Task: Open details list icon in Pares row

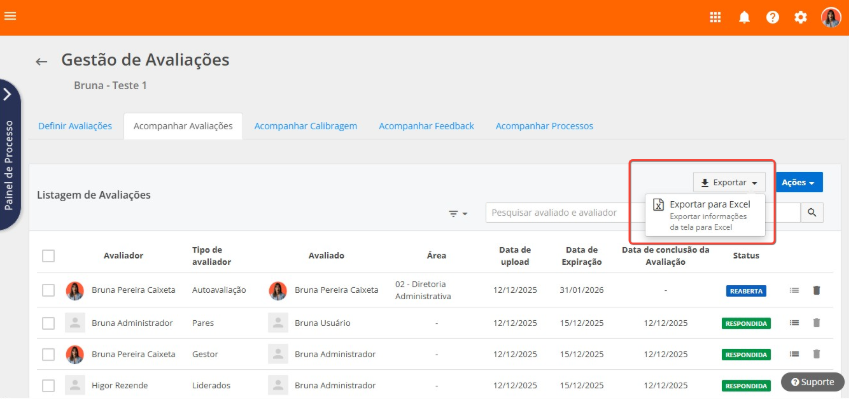Action: click(794, 323)
